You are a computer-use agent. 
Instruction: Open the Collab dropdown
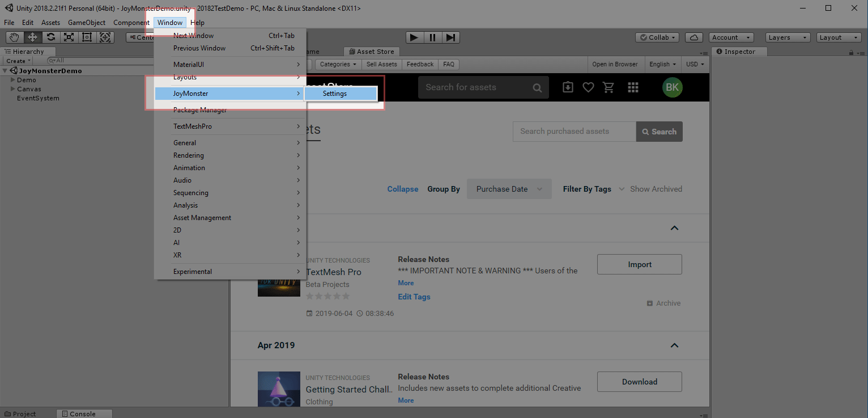[x=658, y=37]
